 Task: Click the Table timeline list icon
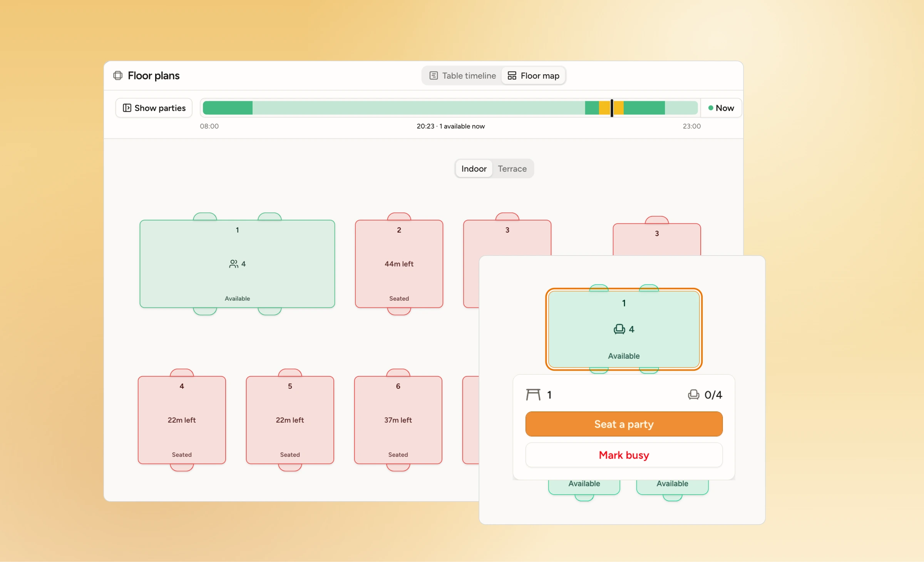[x=434, y=76]
